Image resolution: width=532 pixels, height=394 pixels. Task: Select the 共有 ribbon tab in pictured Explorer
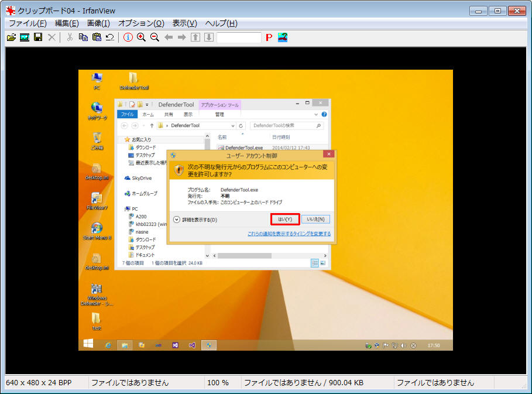[169, 114]
